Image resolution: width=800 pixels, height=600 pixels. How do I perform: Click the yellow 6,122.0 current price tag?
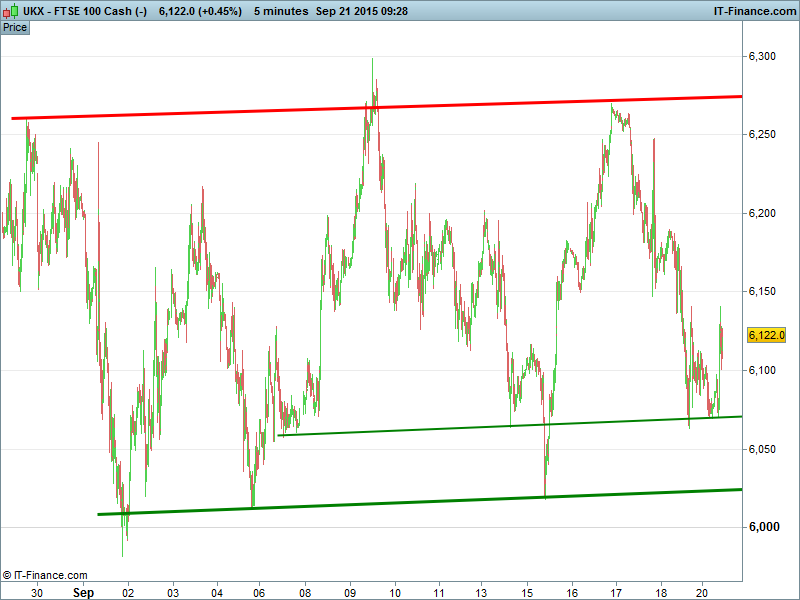click(x=767, y=335)
